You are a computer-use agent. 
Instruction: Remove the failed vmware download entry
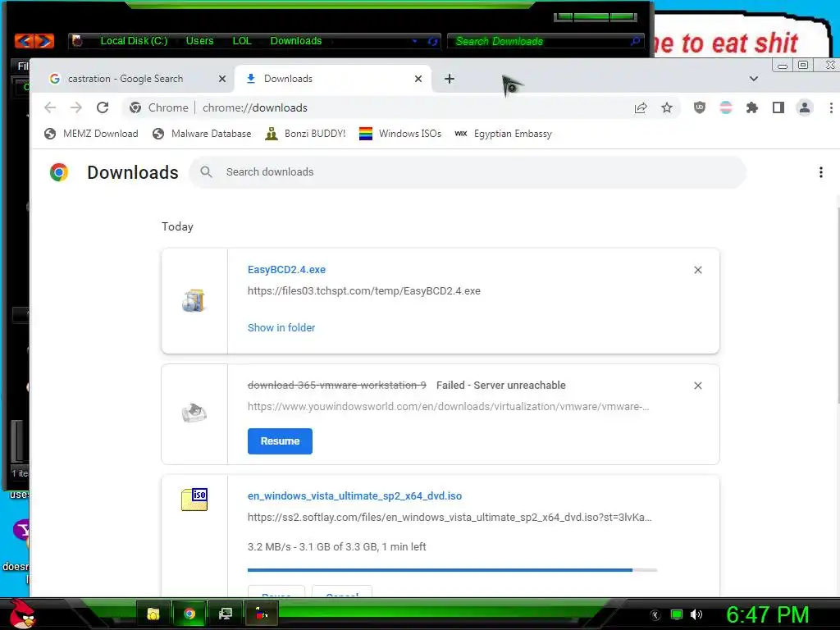[697, 386]
